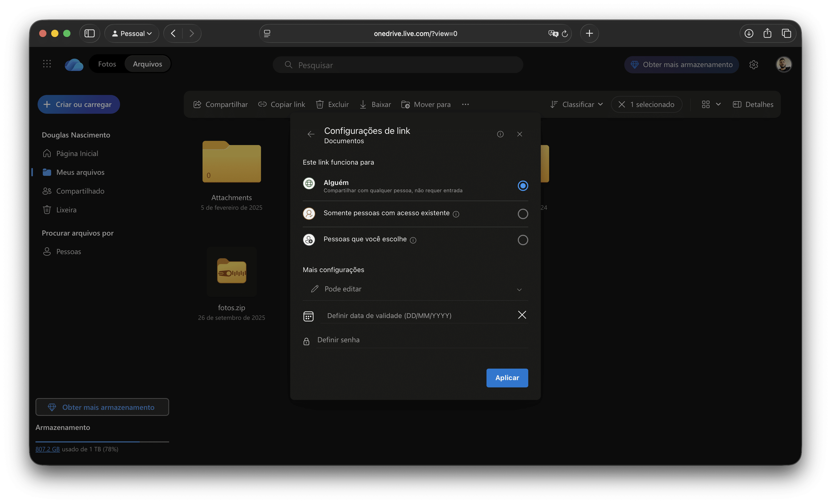
Task: Open the toolbar more options ellipsis
Action: (x=465, y=105)
